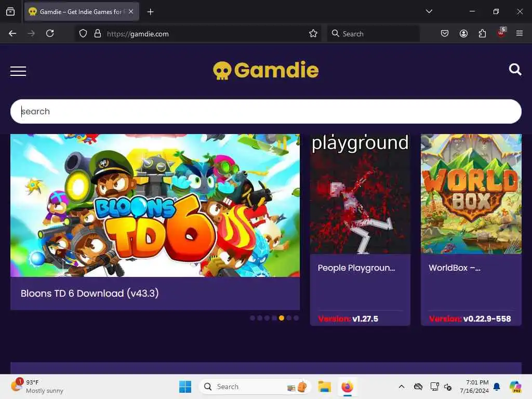Click the Firefox taskbar icon
This screenshot has width=532, height=399.
pos(347,387)
